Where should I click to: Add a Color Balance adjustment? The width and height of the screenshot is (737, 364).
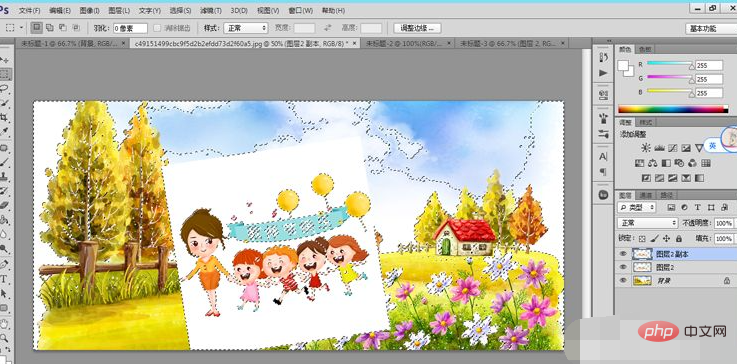(x=652, y=163)
